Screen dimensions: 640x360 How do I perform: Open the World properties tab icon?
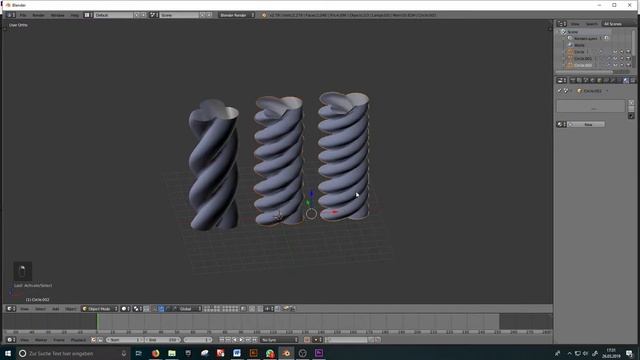[x=592, y=80]
